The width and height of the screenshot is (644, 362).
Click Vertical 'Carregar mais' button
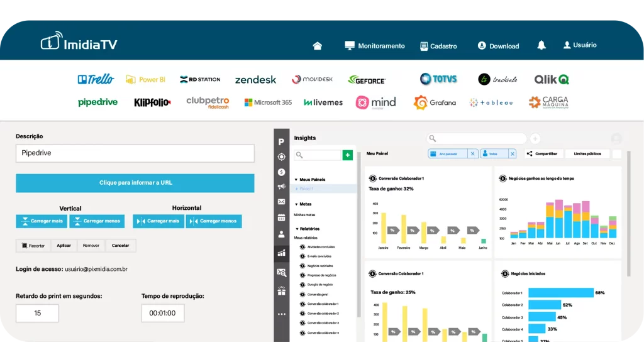pyautogui.click(x=42, y=221)
